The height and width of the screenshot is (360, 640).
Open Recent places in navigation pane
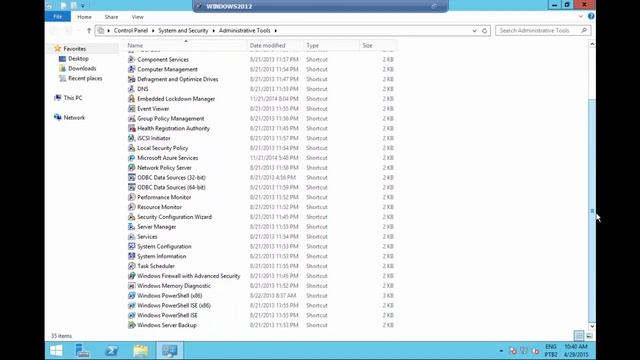(x=85, y=78)
